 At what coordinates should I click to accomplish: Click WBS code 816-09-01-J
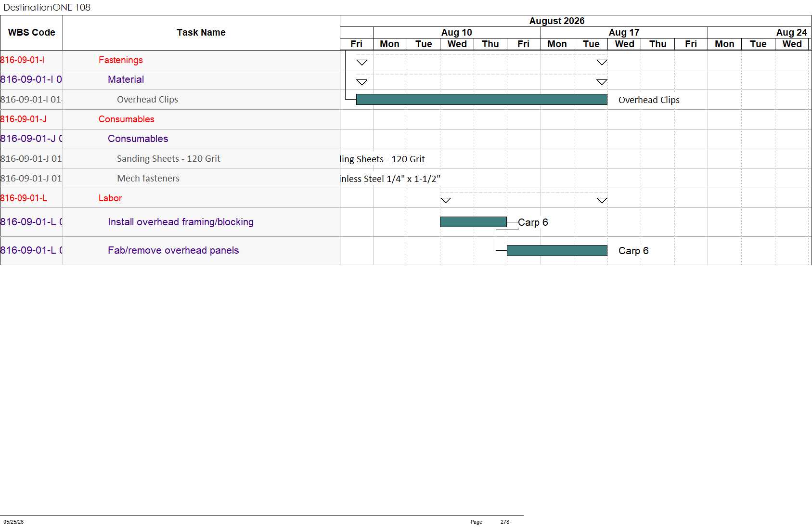tap(24, 119)
